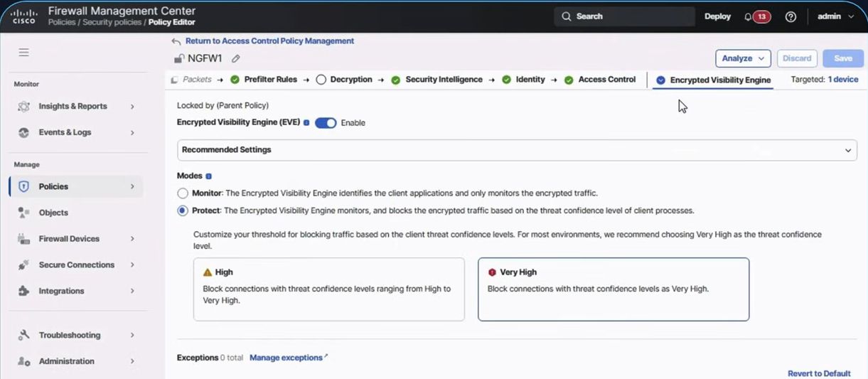Select the Monitor mode radio button
Image resolution: width=868 pixels, height=379 pixels.
183,193
